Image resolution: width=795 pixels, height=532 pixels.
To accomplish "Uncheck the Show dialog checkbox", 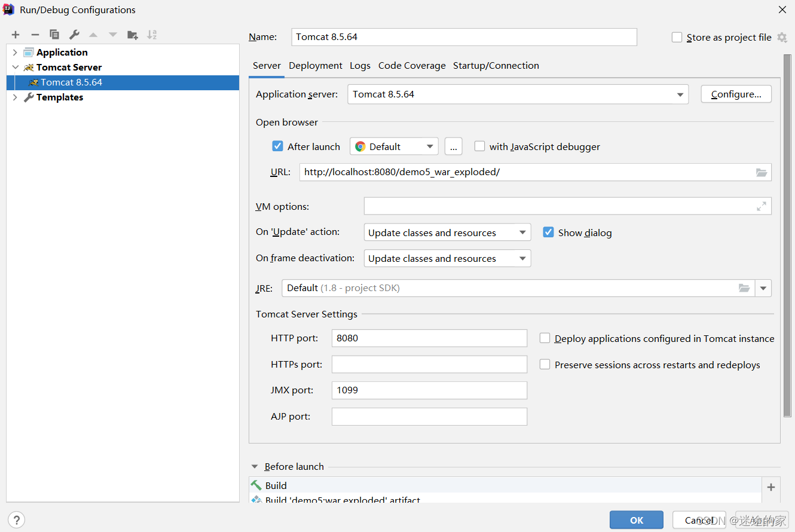I will [x=548, y=232].
